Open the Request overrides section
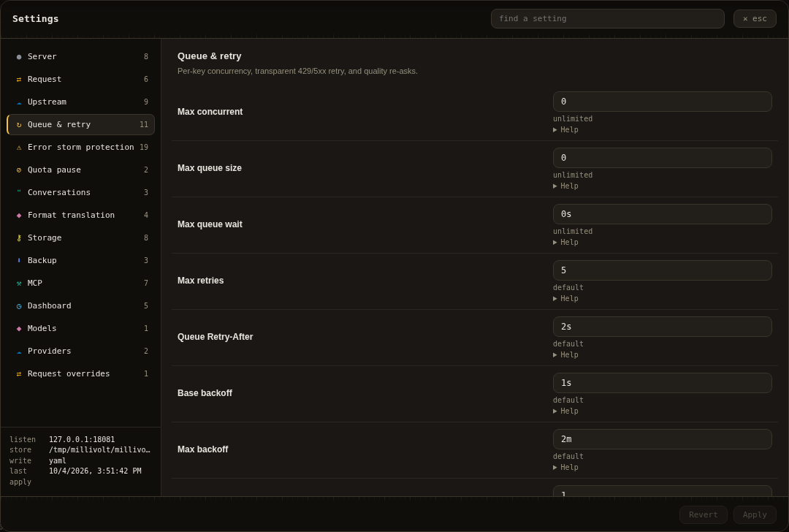This screenshot has height=532, width=789. pos(80,373)
